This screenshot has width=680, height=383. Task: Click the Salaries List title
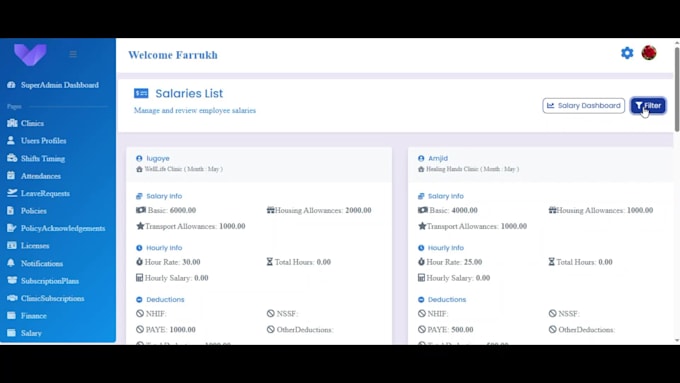coord(189,93)
